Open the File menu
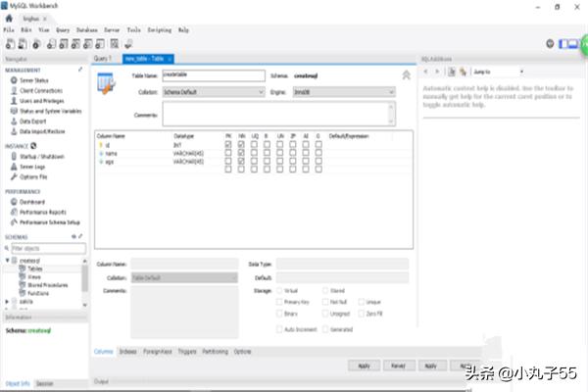This screenshot has width=588, height=392. [9, 30]
